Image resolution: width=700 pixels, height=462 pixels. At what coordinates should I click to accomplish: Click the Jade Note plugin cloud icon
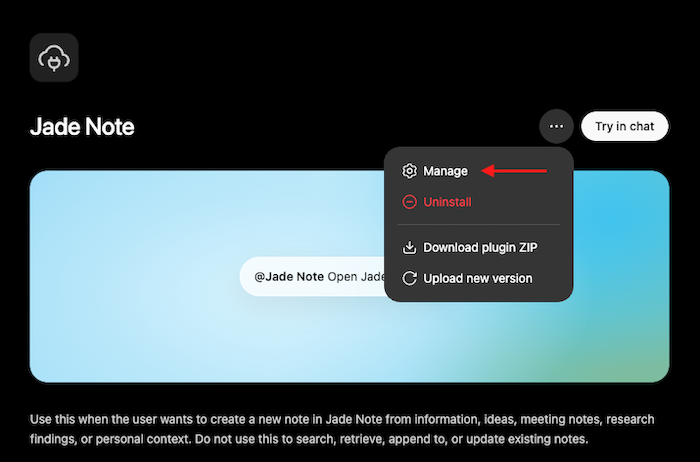pyautogui.click(x=54, y=58)
